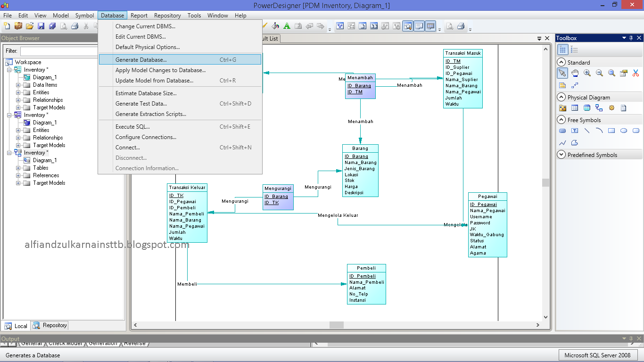The height and width of the screenshot is (362, 644).
Task: Select the Reference tool in Physical Diagram palette
Action: 599,107
